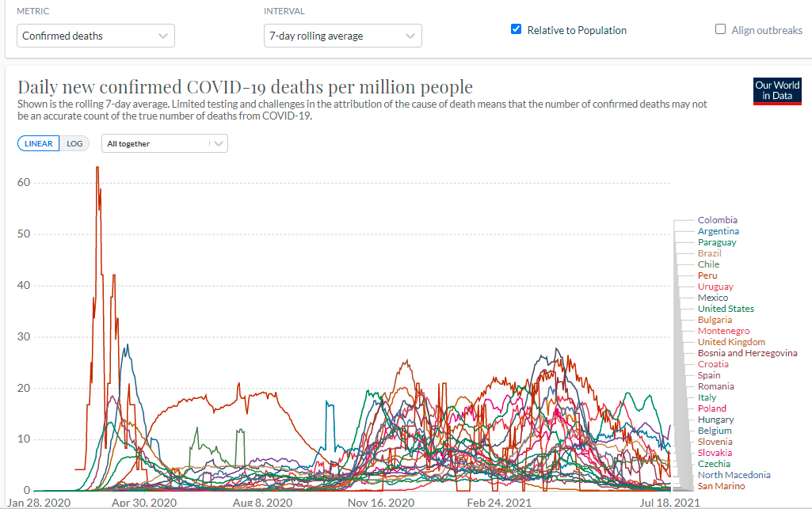The height and width of the screenshot is (509, 812).
Task: Check the Align outbreaks checkbox
Action: [720, 30]
